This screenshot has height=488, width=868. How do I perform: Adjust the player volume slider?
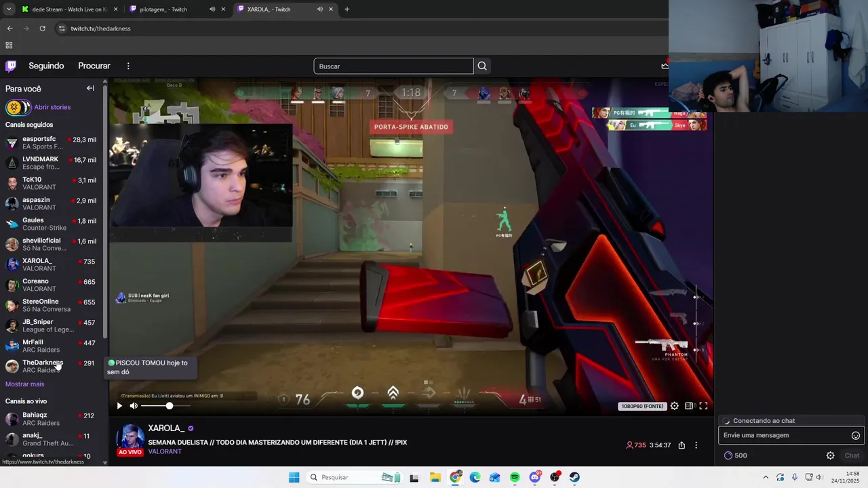coord(165,406)
